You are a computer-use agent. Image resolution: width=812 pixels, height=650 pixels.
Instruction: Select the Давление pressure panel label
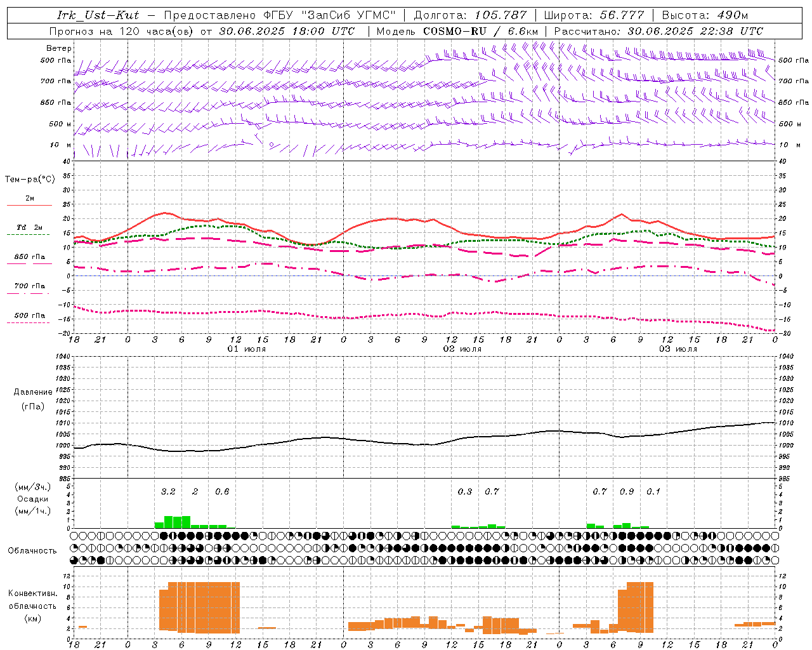[33, 392]
